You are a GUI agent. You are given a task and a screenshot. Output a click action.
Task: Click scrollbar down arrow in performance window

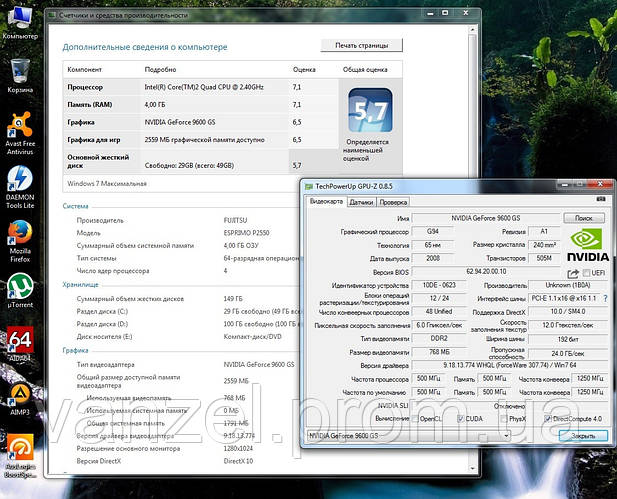point(472,468)
